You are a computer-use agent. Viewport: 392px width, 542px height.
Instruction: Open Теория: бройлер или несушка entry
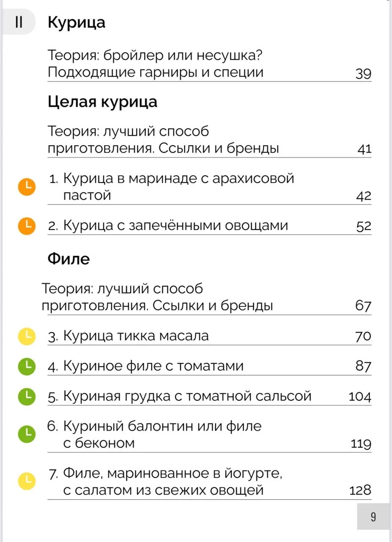tap(209, 64)
